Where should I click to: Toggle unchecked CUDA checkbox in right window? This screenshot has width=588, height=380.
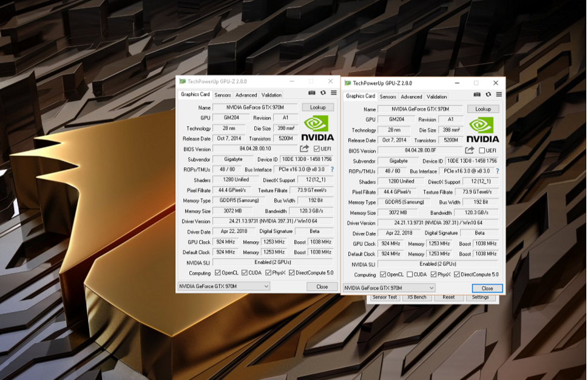pos(410,275)
